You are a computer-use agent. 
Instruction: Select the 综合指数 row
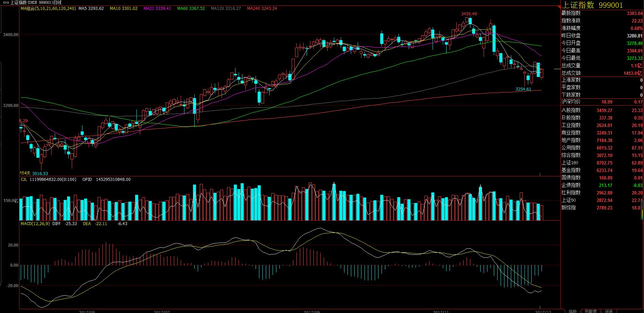[x=602, y=155]
